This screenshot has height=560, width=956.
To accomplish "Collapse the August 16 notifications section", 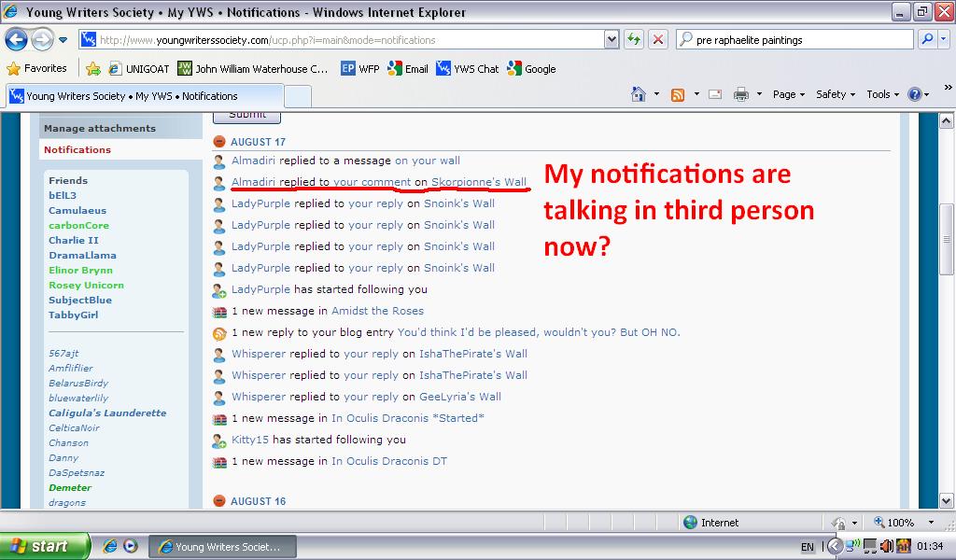I will point(219,501).
